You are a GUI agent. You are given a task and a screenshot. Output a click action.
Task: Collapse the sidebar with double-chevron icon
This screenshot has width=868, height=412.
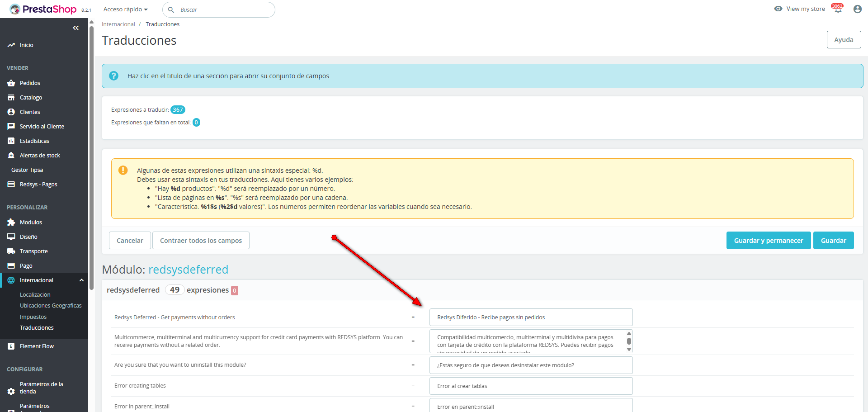[75, 28]
